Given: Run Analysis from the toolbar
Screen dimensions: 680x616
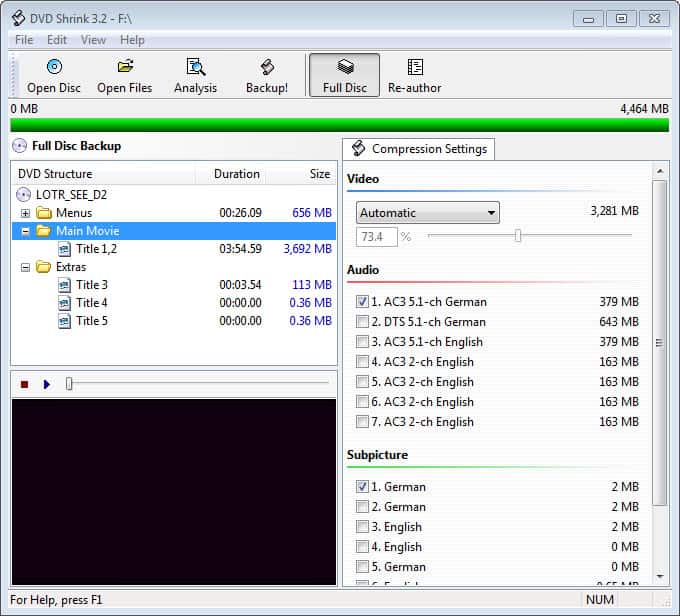Looking at the screenshot, I should point(196,75).
